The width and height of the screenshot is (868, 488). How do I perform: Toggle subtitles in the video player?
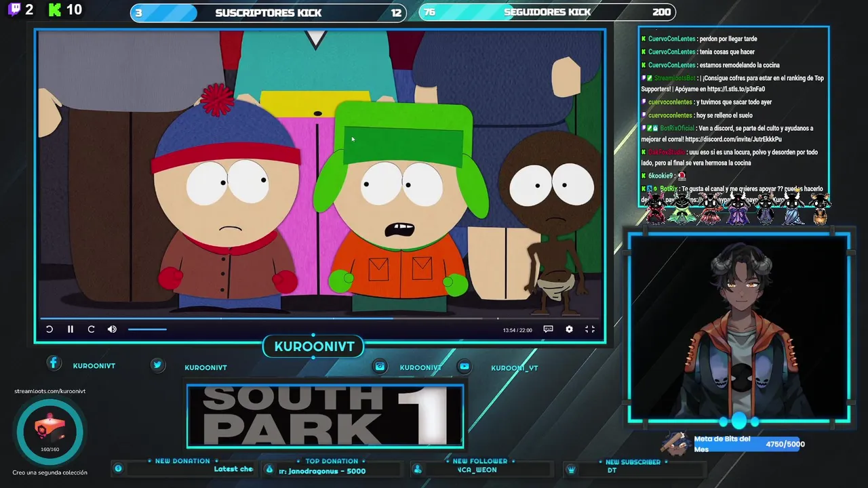pyautogui.click(x=548, y=329)
